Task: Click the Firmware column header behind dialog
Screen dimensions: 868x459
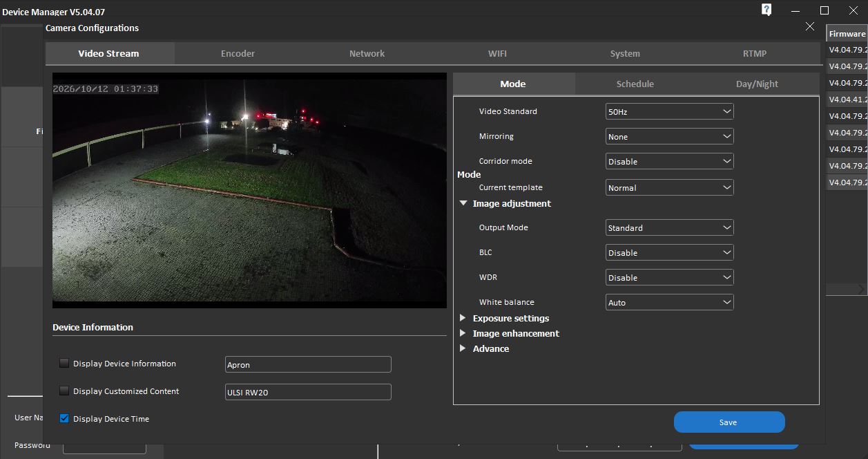Action: coord(847,34)
